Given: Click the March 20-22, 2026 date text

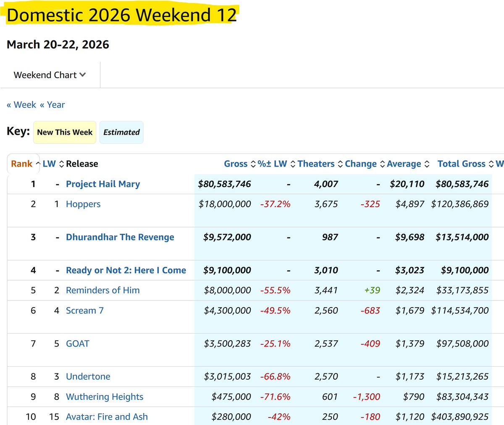Looking at the screenshot, I should click(x=58, y=45).
